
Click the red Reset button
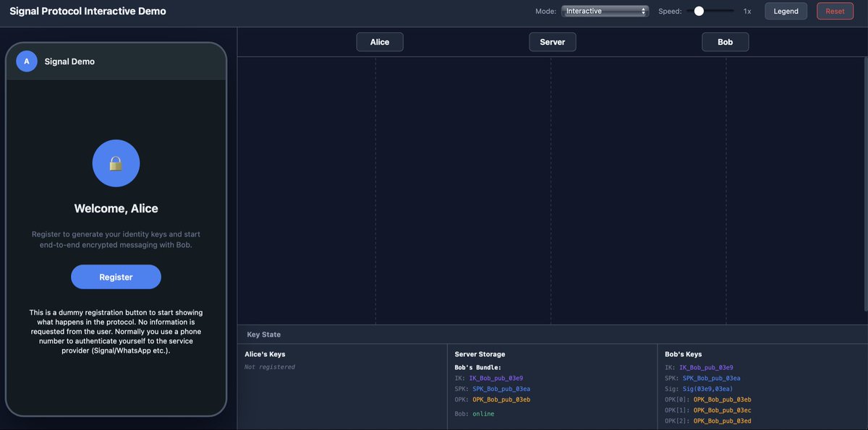[x=835, y=11]
